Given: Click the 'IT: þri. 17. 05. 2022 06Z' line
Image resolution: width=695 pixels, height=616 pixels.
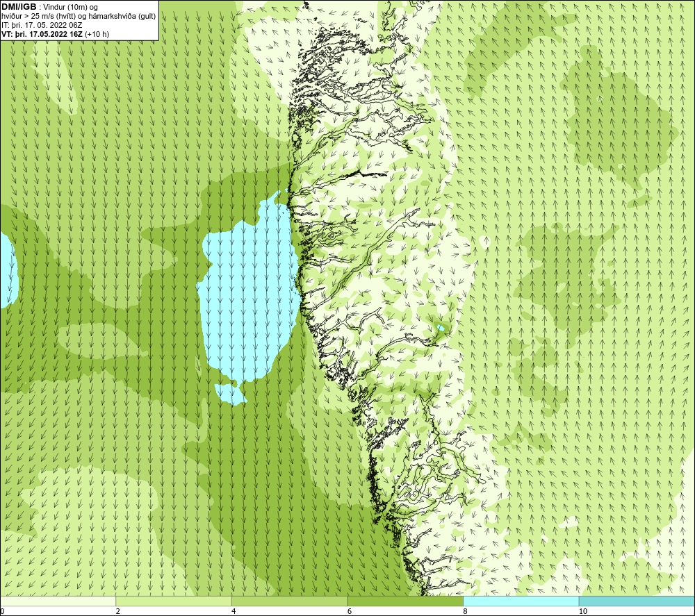Looking at the screenshot, I should [x=42, y=25].
